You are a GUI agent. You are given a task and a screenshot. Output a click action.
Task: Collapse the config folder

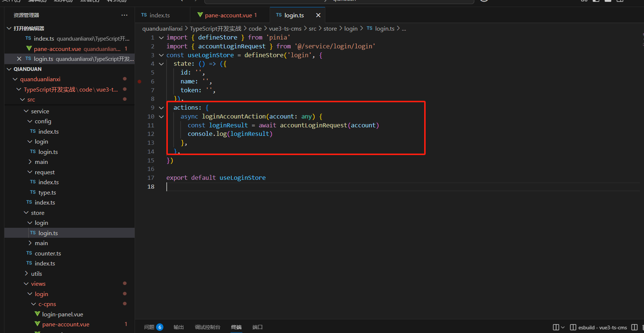point(30,121)
